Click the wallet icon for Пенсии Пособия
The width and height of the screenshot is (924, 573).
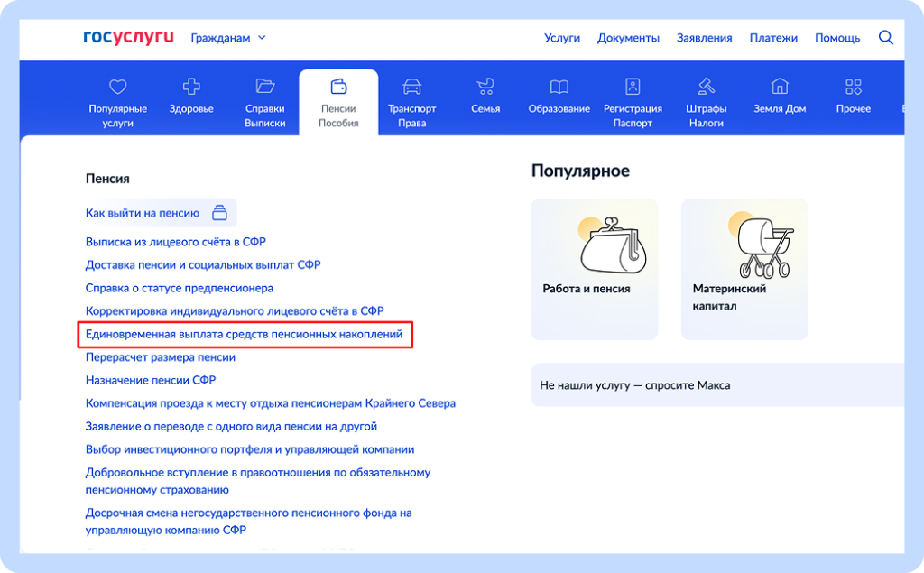click(338, 87)
